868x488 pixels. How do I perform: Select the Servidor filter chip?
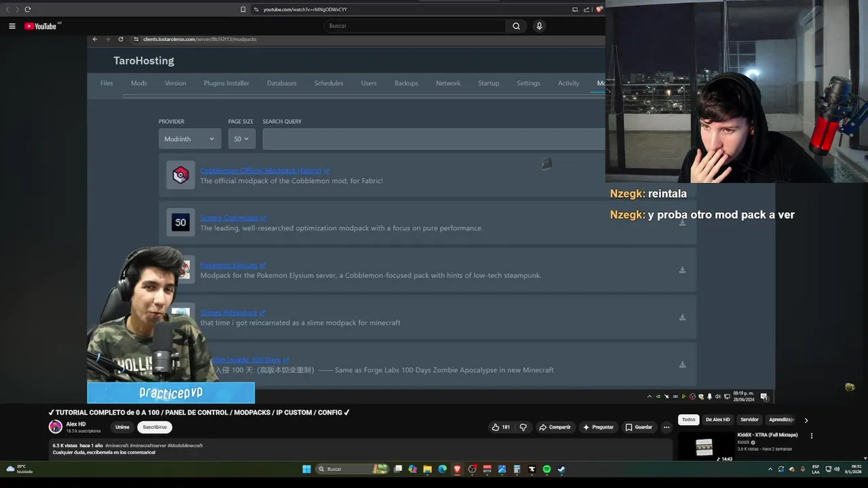coord(749,420)
